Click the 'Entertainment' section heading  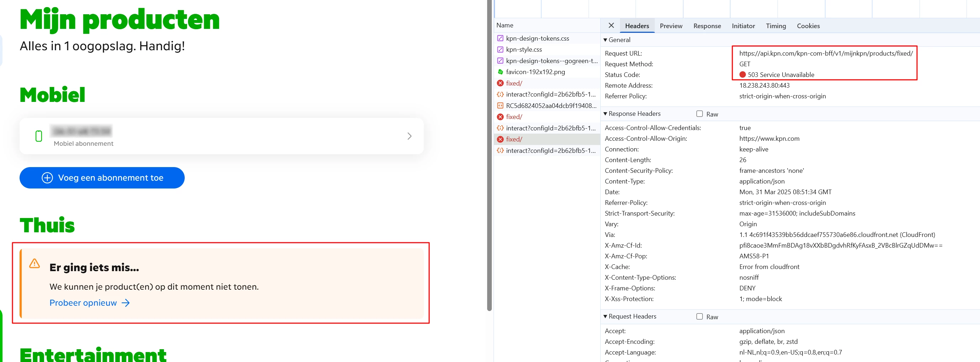pyautogui.click(x=93, y=355)
